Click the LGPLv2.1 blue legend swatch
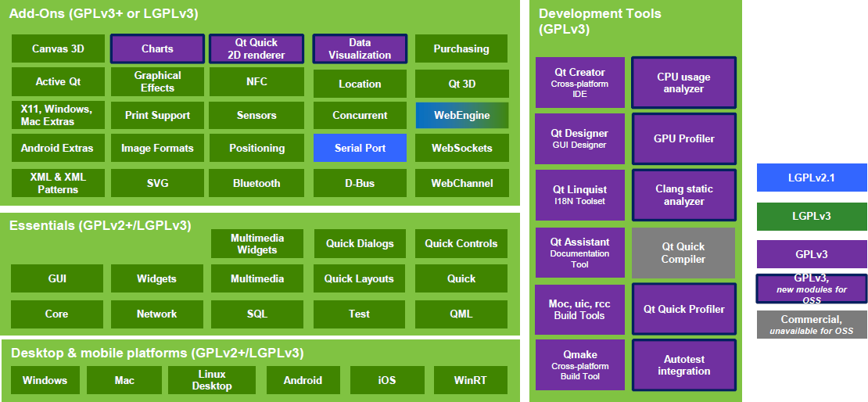The image size is (868, 402). tap(812, 178)
